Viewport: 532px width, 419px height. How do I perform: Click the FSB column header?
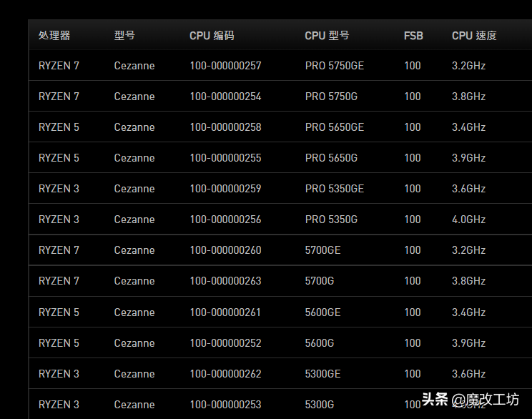413,36
